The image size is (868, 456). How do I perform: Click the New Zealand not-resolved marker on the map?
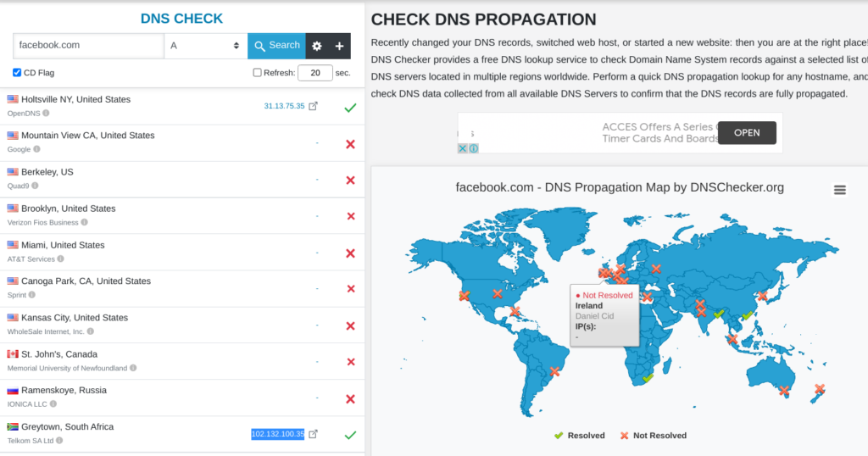click(820, 389)
